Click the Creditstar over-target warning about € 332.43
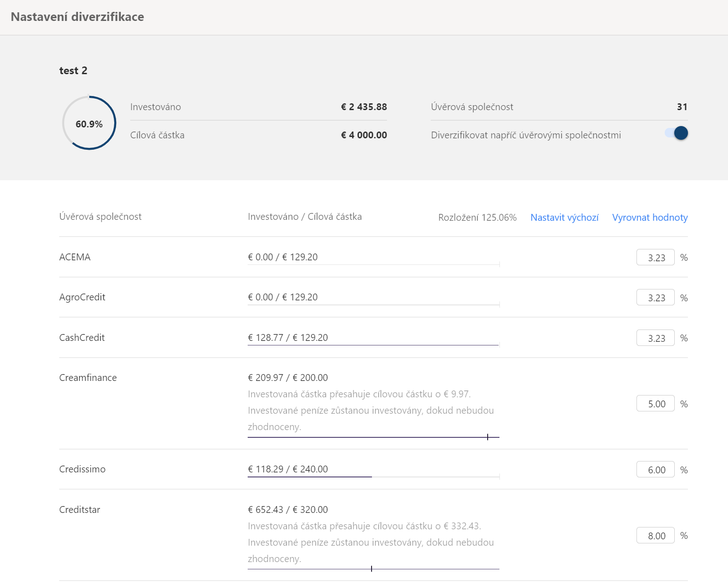 point(371,542)
